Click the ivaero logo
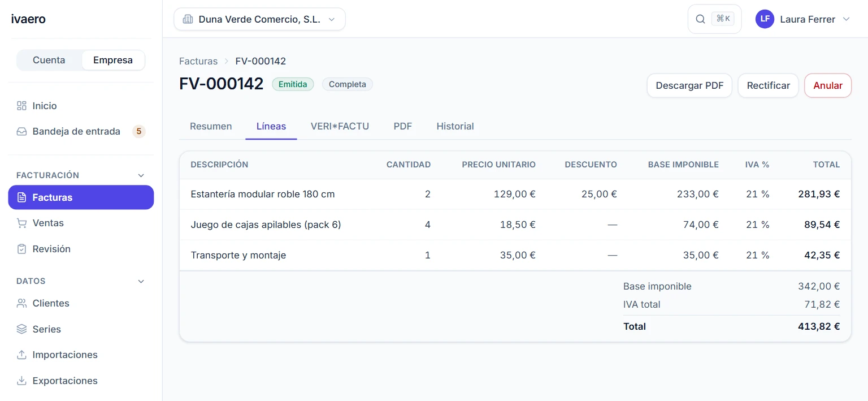The image size is (868, 401). pos(28,19)
